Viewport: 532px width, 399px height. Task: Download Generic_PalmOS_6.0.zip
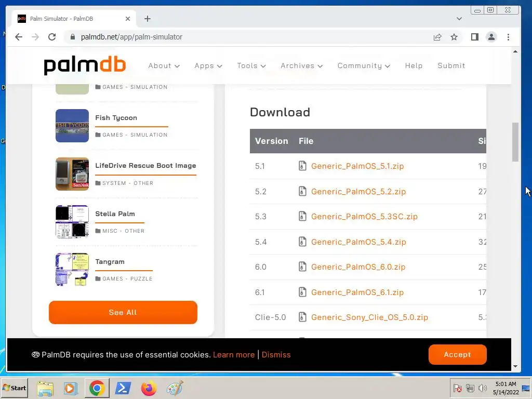(358, 267)
